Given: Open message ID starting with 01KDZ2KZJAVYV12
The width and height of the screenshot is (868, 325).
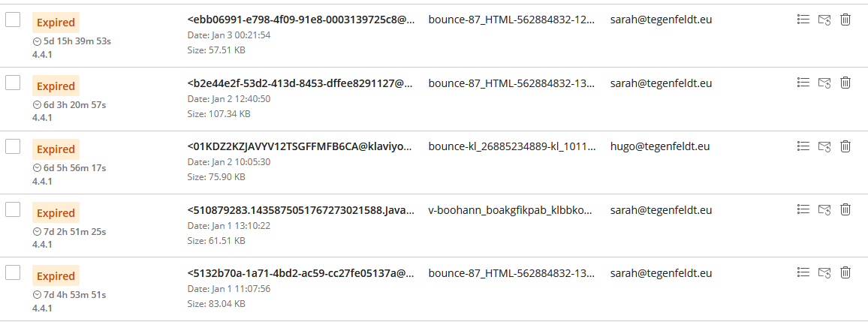Looking at the screenshot, I should 300,147.
